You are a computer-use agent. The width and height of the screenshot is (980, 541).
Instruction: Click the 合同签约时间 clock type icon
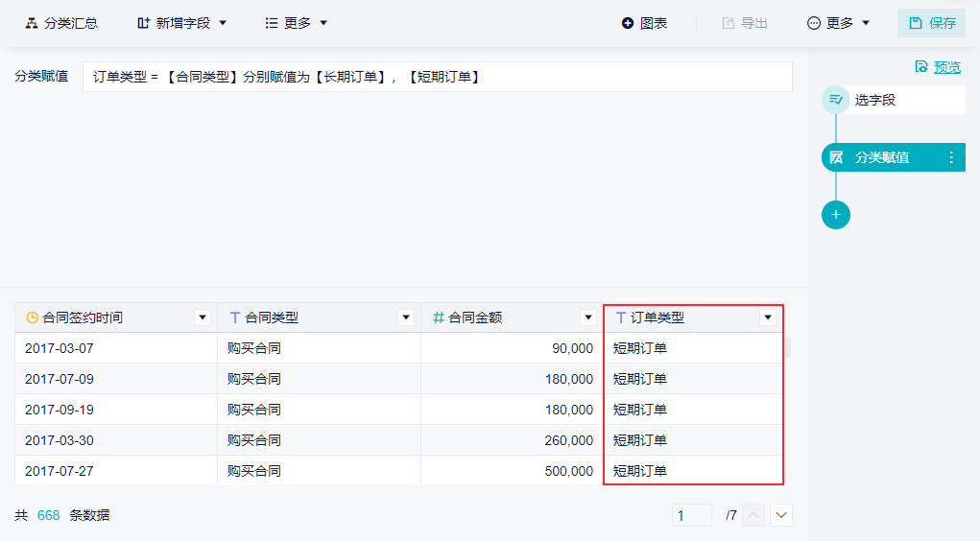[x=32, y=318]
